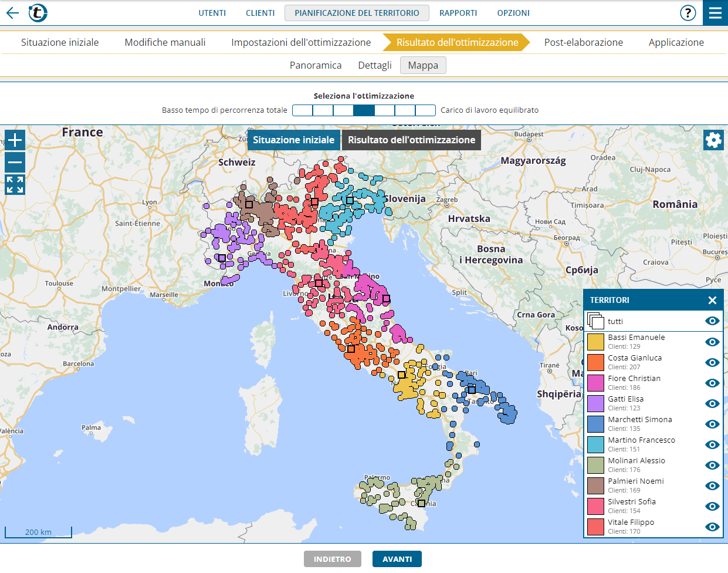728x573 pixels.
Task: Click Martino Francesco cyan color swatch
Action: point(595,444)
